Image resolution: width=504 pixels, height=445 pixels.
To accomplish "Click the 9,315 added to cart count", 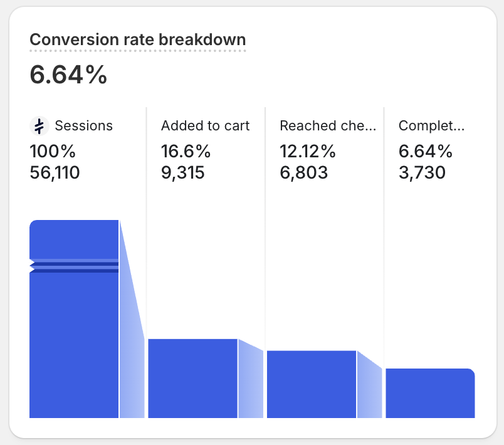I will (x=182, y=172).
